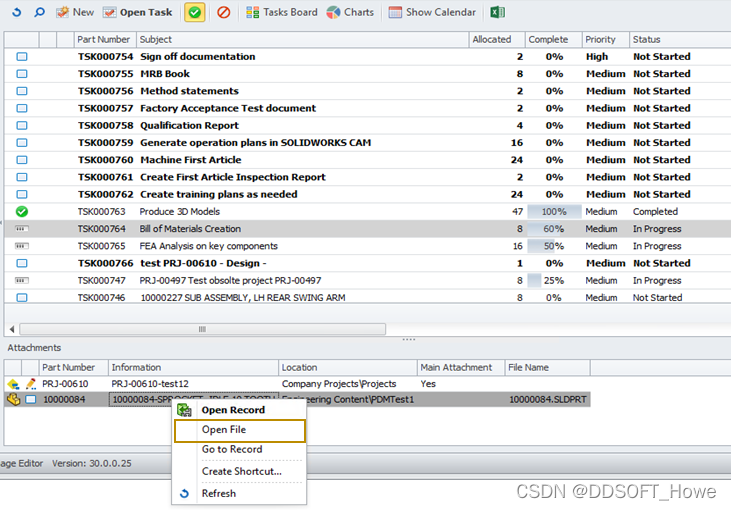Click status icon of TSK000758 row
The width and height of the screenshot is (731, 510).
pos(22,125)
